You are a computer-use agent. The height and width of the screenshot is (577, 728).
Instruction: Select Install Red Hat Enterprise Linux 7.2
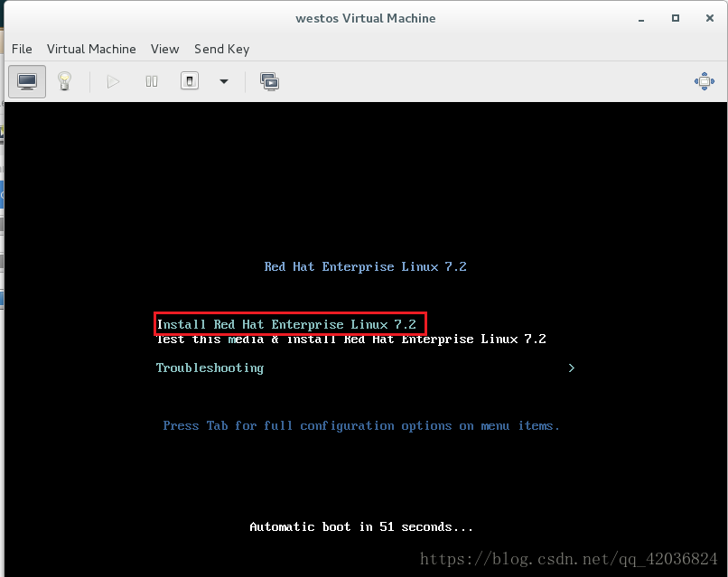[286, 324]
